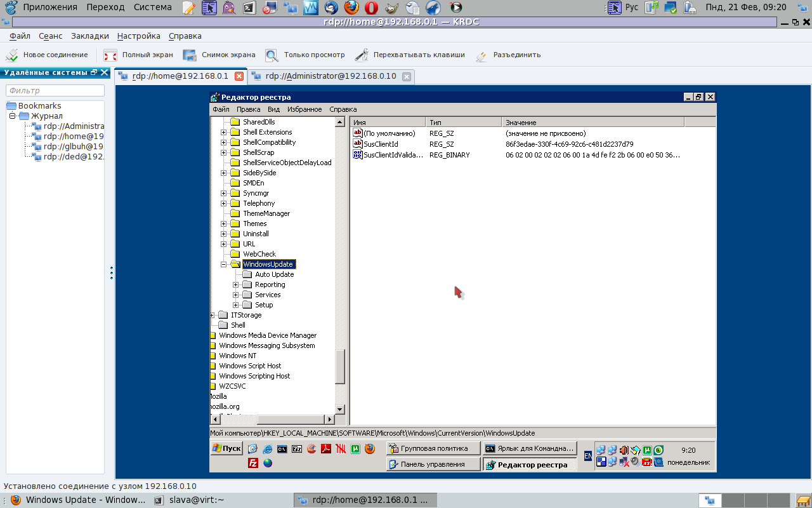Launch Firefox from Windows quick launch
Viewport: 812px width, 508px height.
[370, 449]
